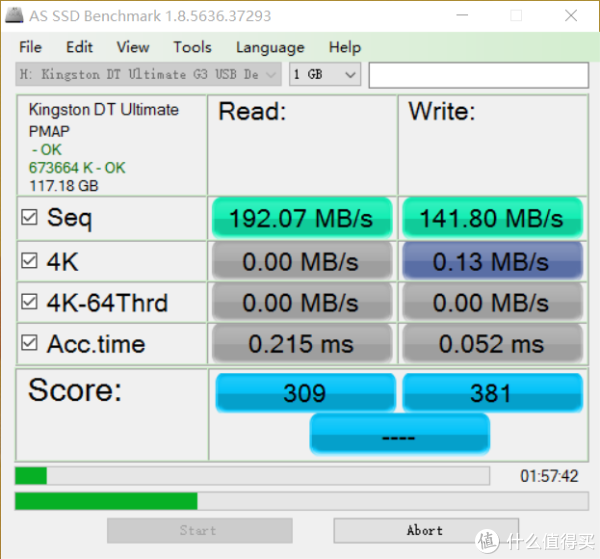Click the PMAP firmware text

tap(49, 131)
